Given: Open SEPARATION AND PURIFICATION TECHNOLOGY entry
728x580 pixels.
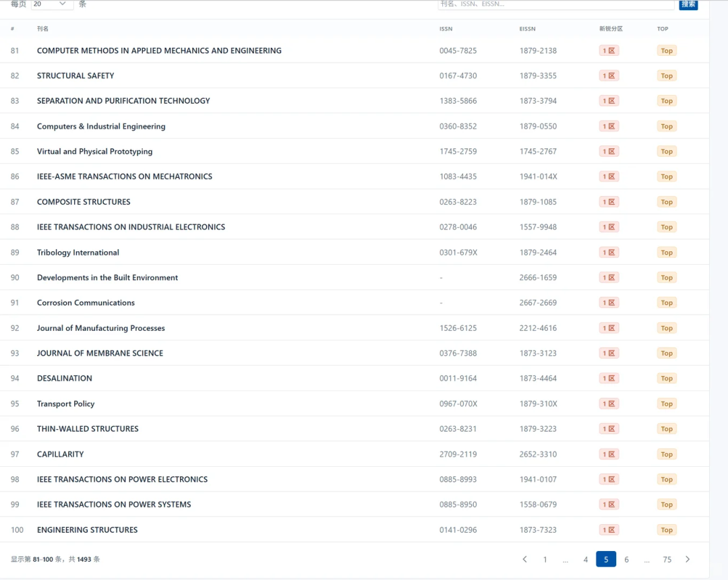Looking at the screenshot, I should pos(123,100).
